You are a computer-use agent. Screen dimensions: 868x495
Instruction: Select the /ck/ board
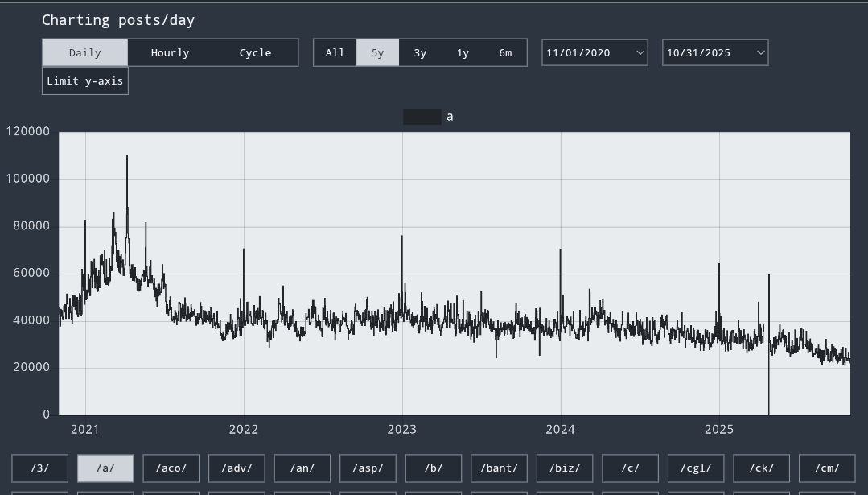tap(761, 468)
